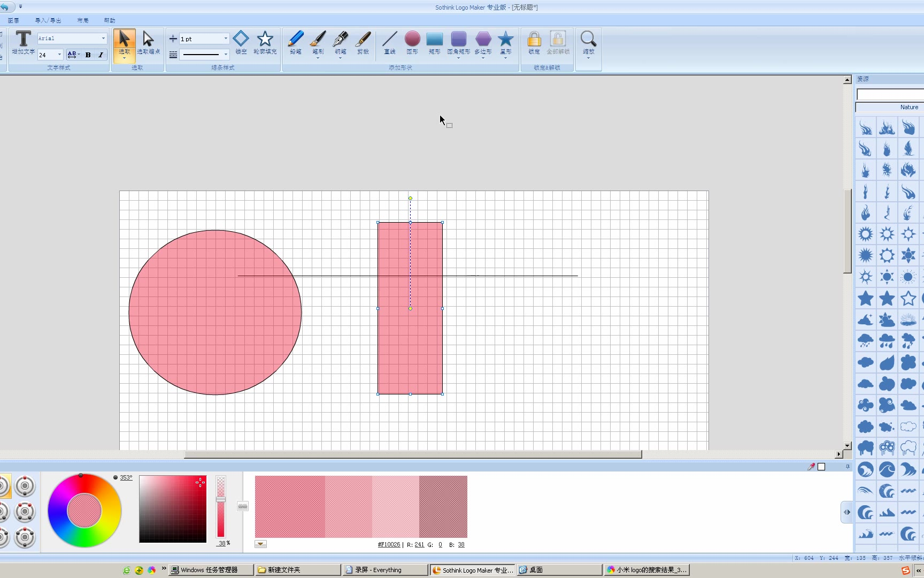Toggle the color link chain button

tap(243, 506)
